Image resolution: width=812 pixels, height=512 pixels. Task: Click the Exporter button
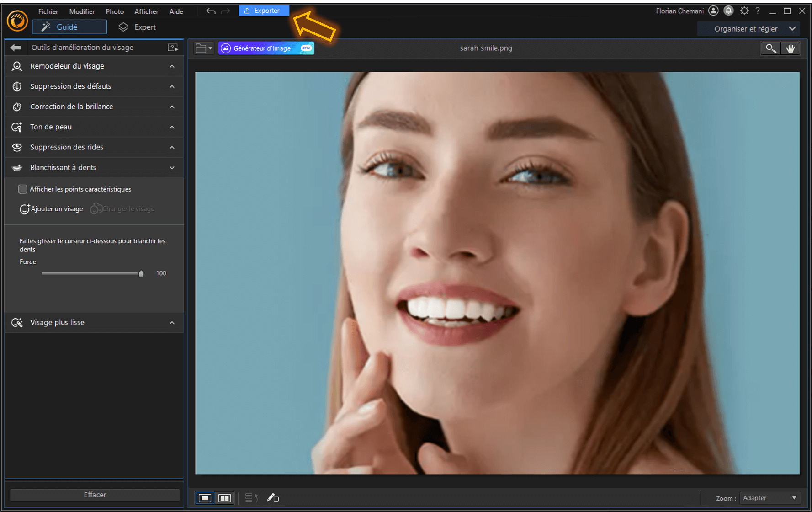(x=264, y=10)
